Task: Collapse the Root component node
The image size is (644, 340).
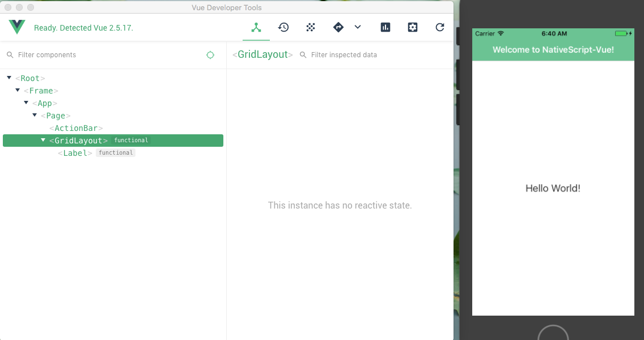Action: click(x=9, y=78)
